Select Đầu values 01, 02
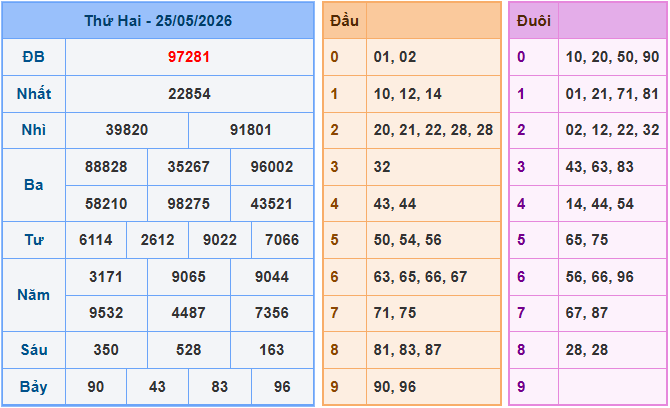Viewport: 670px width, 408px height. [x=395, y=57]
